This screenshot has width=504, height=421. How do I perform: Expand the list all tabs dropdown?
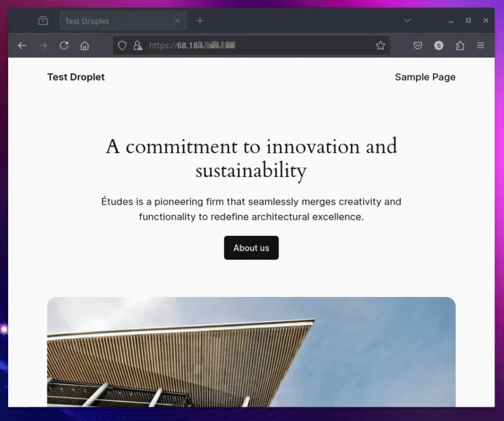[x=407, y=21]
